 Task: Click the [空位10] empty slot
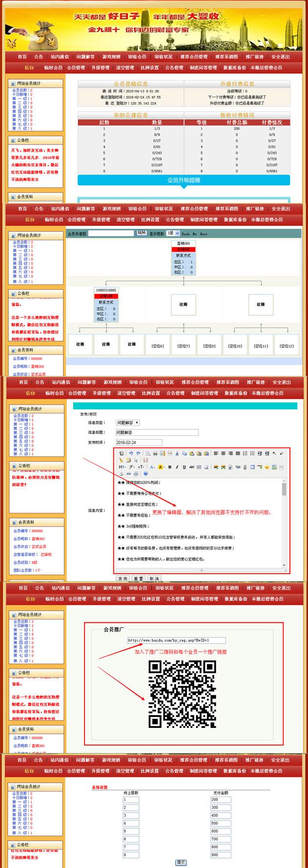click(x=235, y=345)
